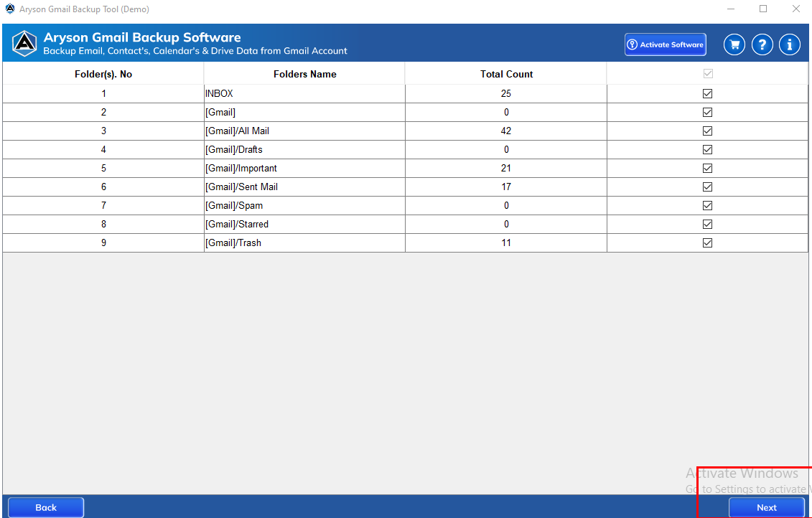Click the Aryson logo in header
Image resolution: width=812 pixels, height=518 pixels.
pyautogui.click(x=24, y=44)
